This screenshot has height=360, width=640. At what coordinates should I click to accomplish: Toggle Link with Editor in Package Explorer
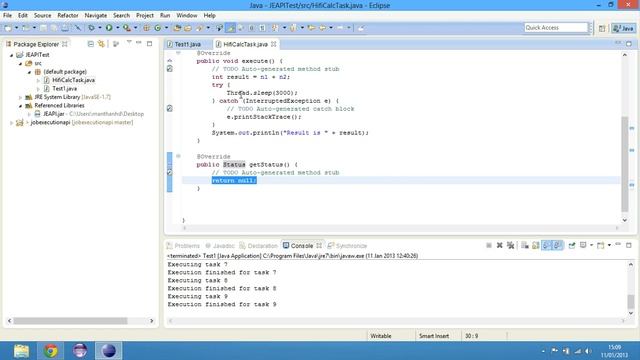101,44
